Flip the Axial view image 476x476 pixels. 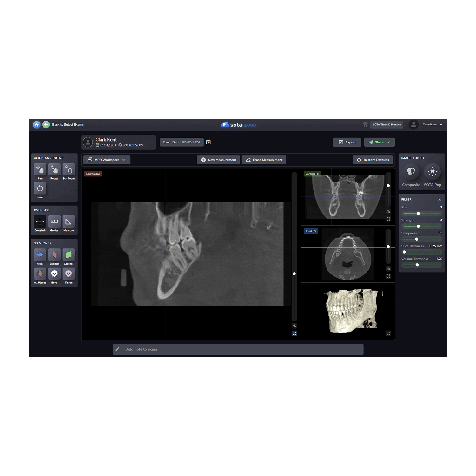click(388, 269)
